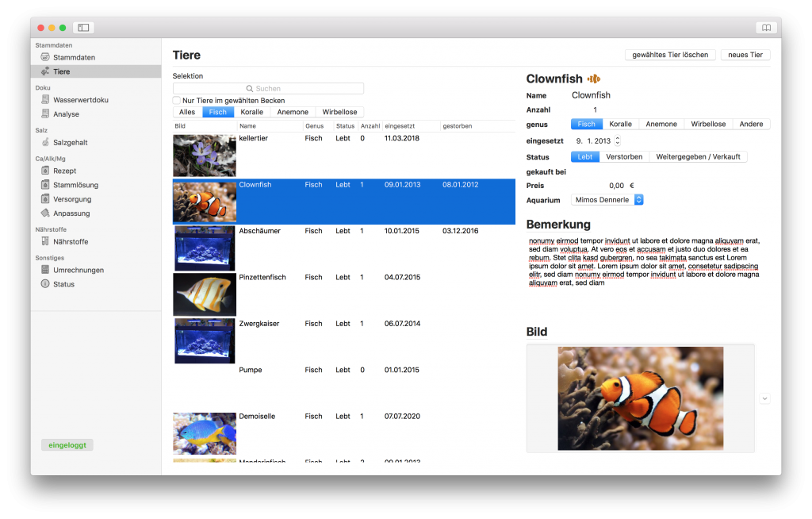Set Status to Verstorben
This screenshot has width=812, height=519.
(624, 156)
